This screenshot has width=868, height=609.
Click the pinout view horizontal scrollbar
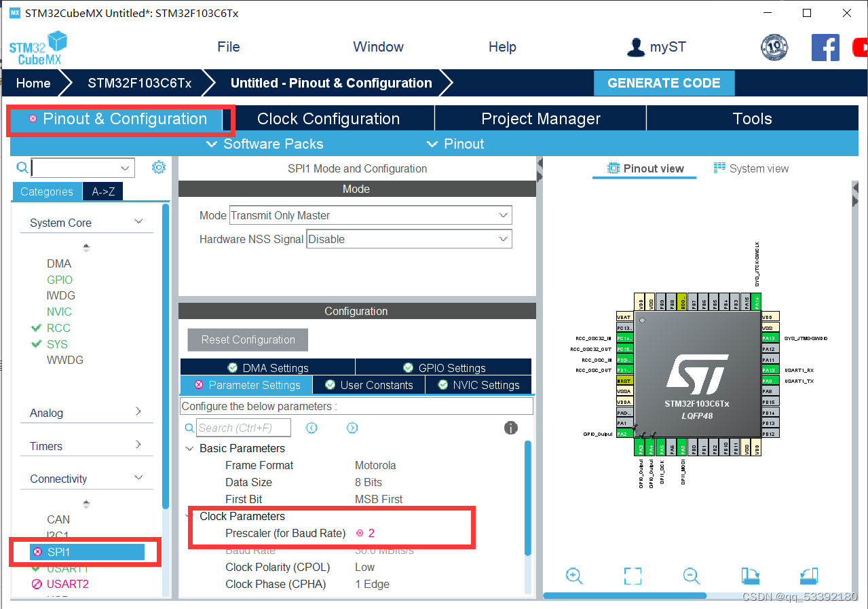tap(624, 595)
